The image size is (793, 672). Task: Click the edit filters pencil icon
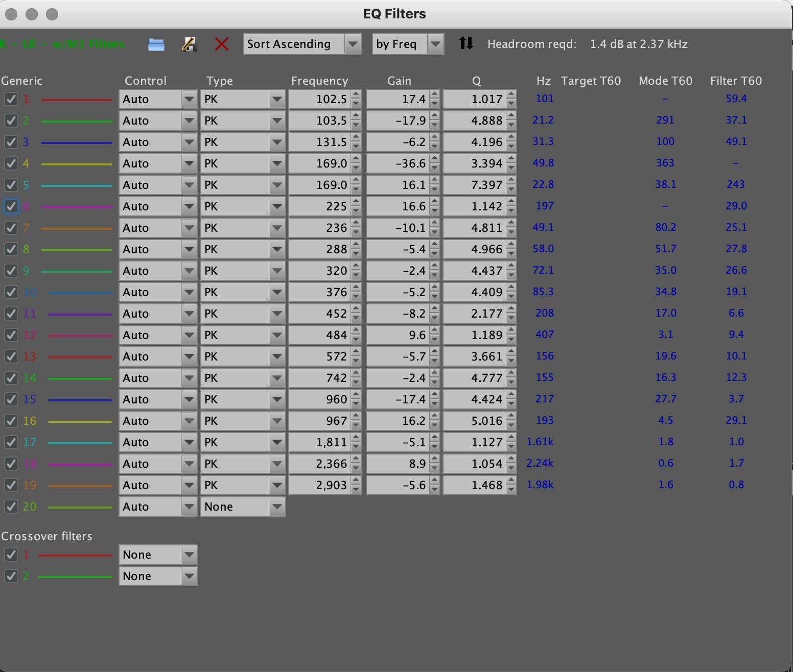(x=189, y=44)
